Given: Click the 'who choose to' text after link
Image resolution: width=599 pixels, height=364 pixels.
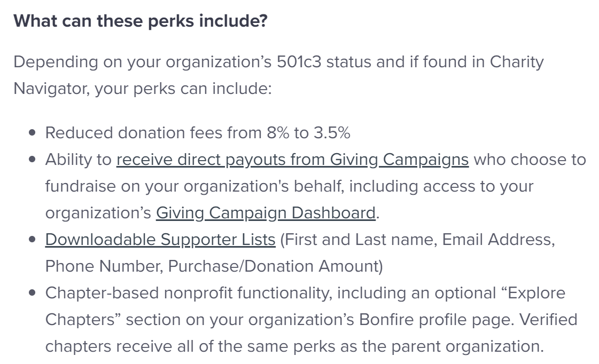Looking at the screenshot, I should [x=530, y=160].
